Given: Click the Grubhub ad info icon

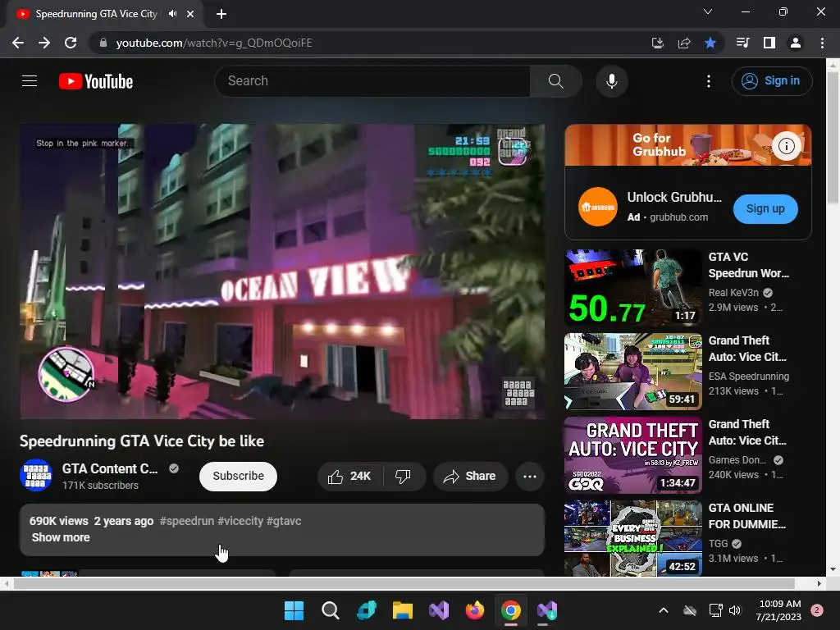Looking at the screenshot, I should [x=786, y=146].
